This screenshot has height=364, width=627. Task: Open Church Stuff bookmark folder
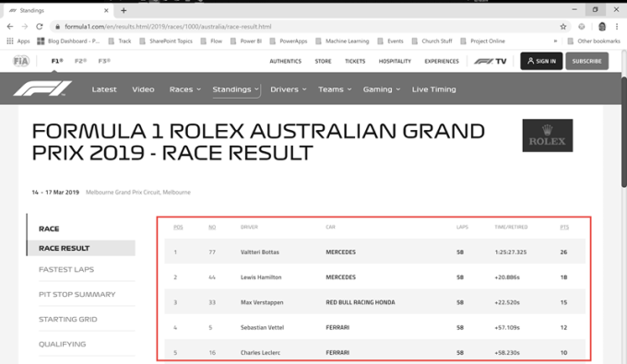click(x=432, y=41)
